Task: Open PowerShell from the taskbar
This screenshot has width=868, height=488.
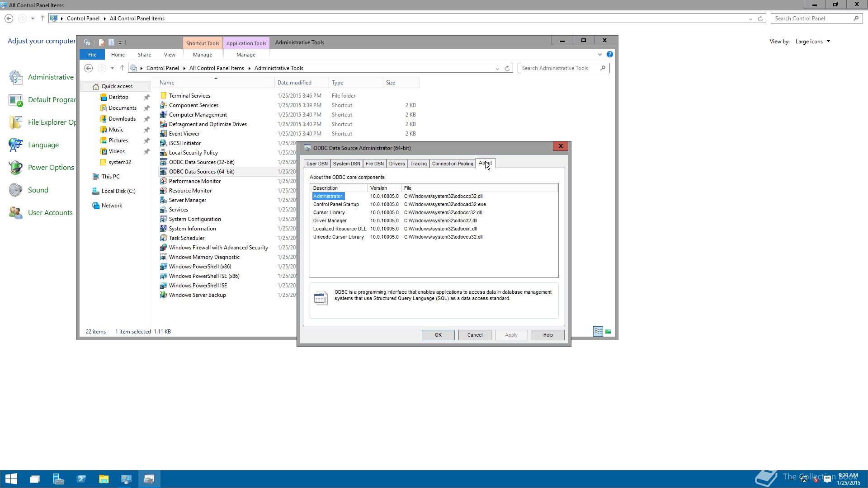Action: [x=81, y=479]
